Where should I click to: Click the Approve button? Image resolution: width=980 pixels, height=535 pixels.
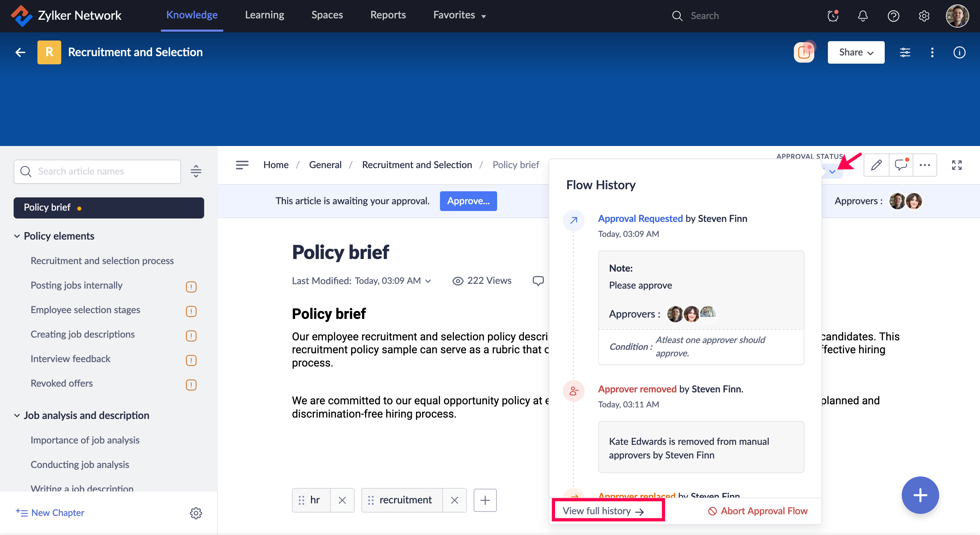[x=468, y=200]
